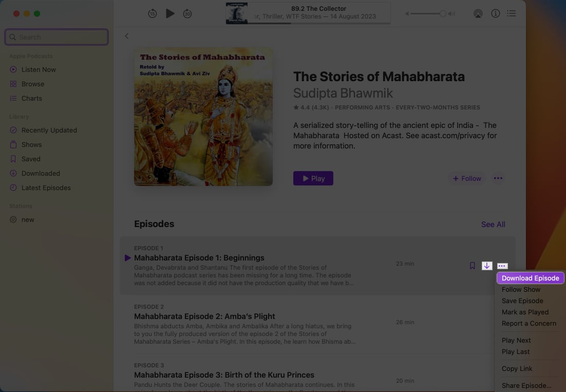Click the 89.2 The Collector now-playing title
The height and width of the screenshot is (392, 566).
(319, 8)
